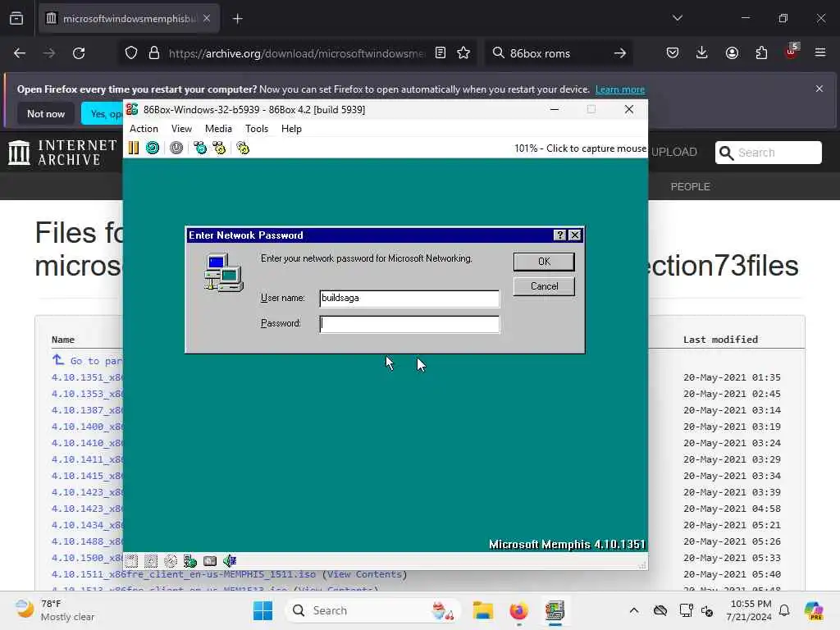Image resolution: width=840 pixels, height=630 pixels.
Task: Open 86Box Action menu
Action: coord(144,129)
